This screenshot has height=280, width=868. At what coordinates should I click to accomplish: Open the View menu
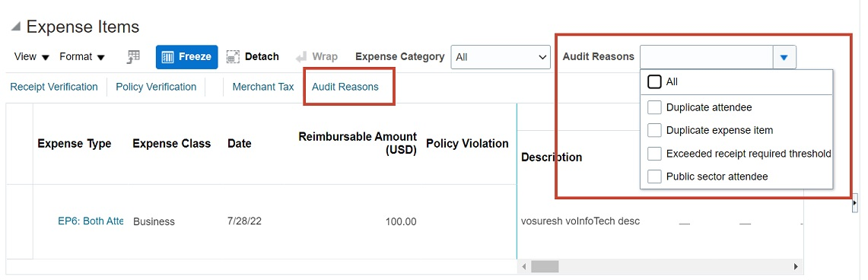pyautogui.click(x=32, y=57)
